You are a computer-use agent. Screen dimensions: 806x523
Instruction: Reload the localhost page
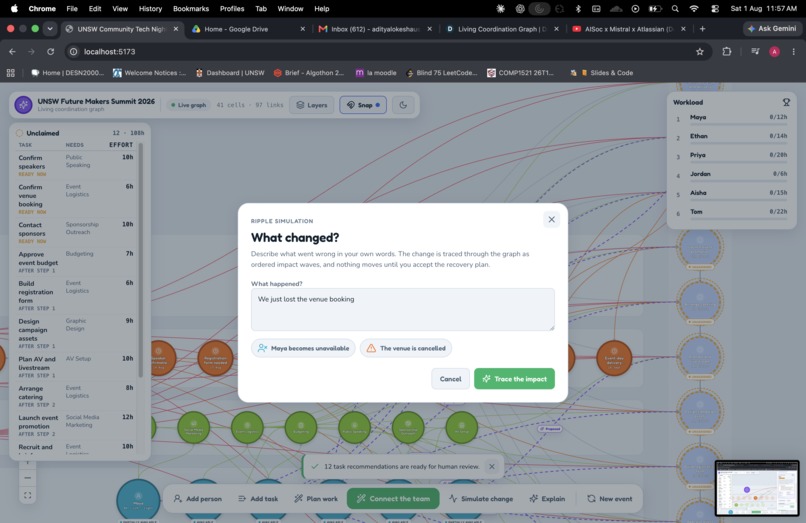pyautogui.click(x=50, y=51)
